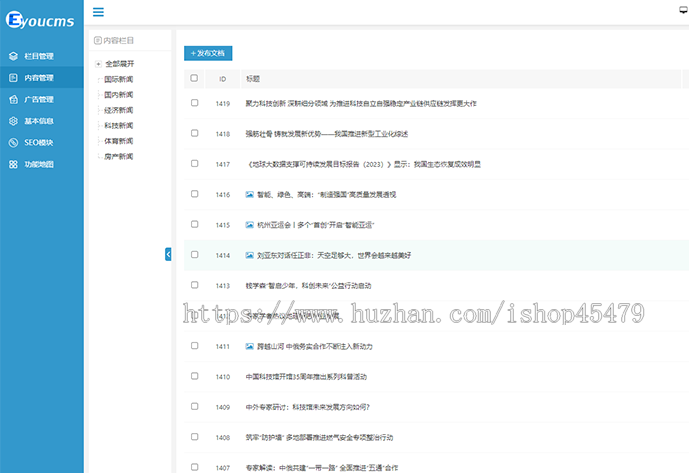This screenshot has width=689, height=473.
Task: Click the +发布文档 button
Action: point(208,53)
